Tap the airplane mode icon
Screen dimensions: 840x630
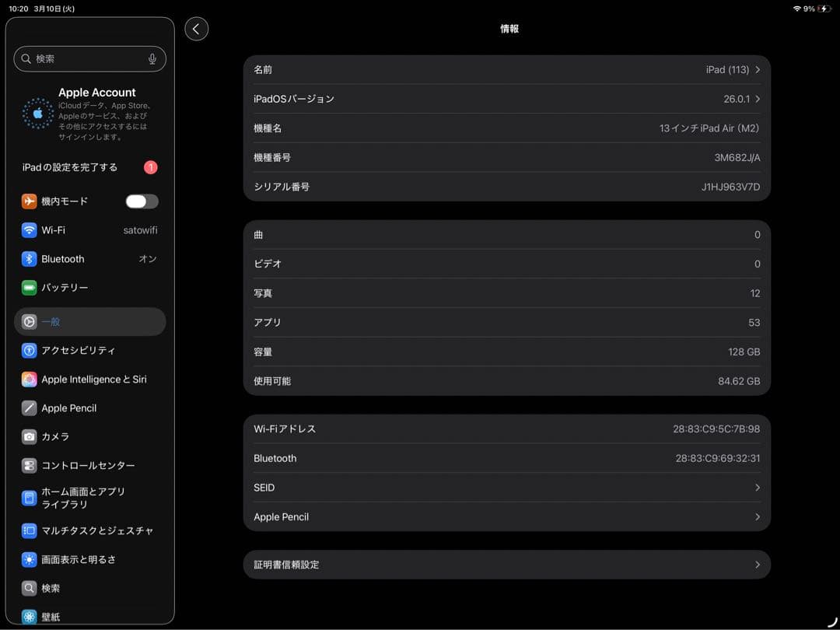click(29, 201)
